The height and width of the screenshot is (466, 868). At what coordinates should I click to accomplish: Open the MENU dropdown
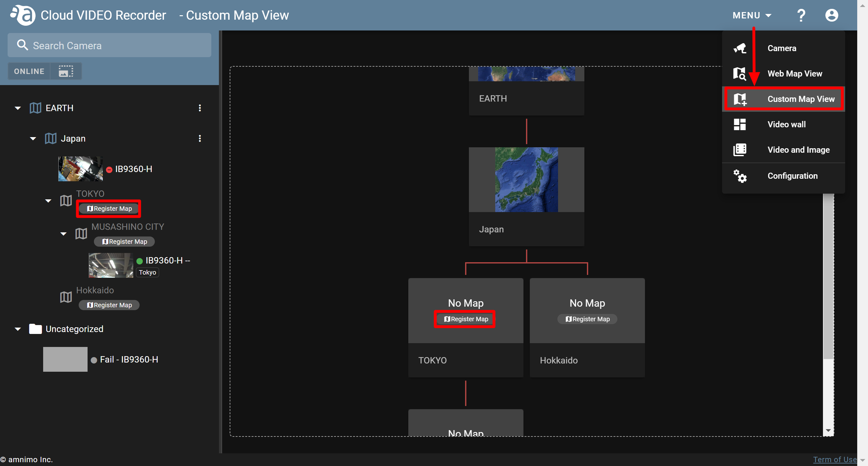point(752,16)
